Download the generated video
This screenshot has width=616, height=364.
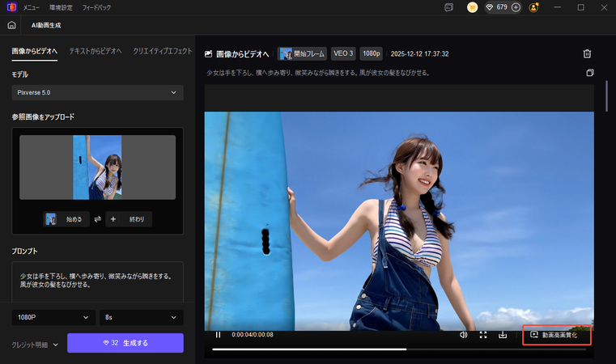click(x=503, y=335)
